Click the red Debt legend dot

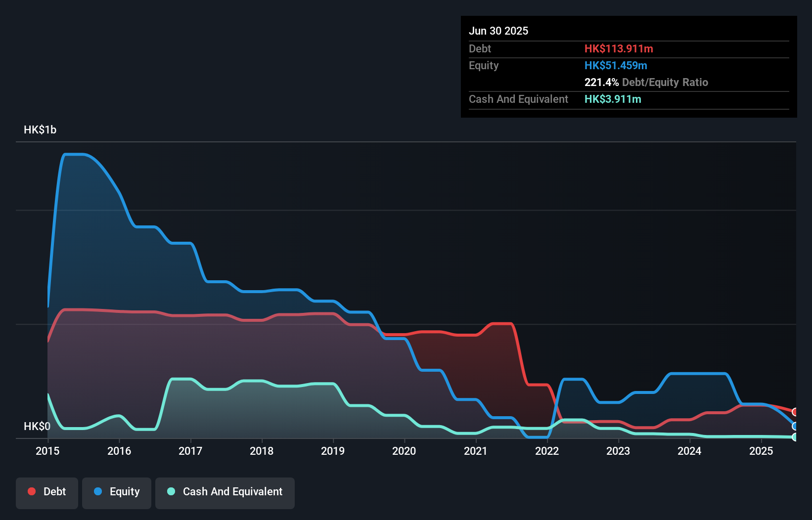point(32,491)
